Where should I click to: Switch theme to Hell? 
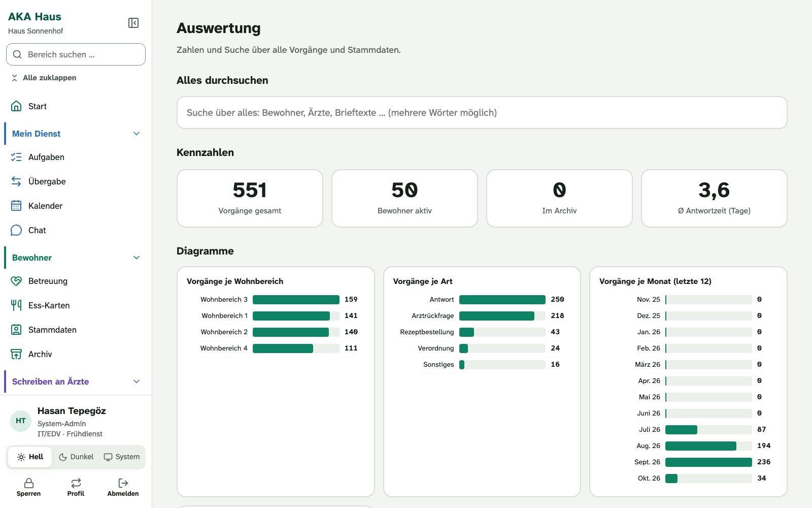tap(30, 457)
